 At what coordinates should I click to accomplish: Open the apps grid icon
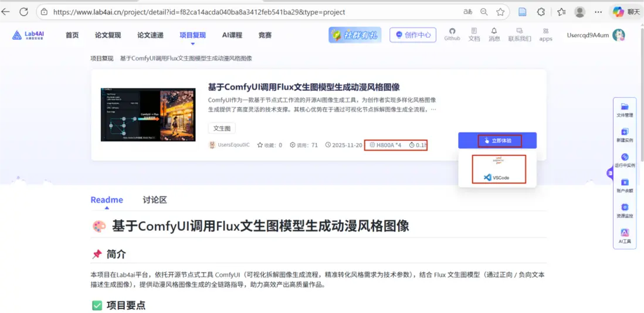545,35
